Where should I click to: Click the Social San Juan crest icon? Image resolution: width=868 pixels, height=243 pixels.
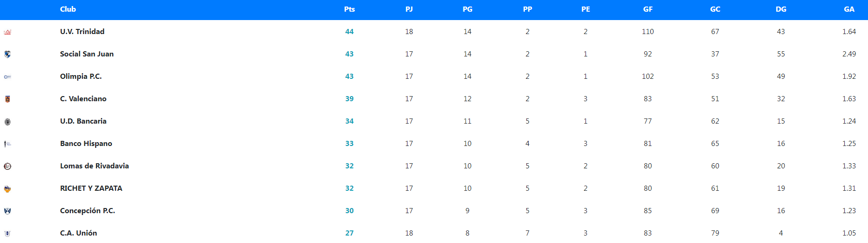click(x=7, y=54)
